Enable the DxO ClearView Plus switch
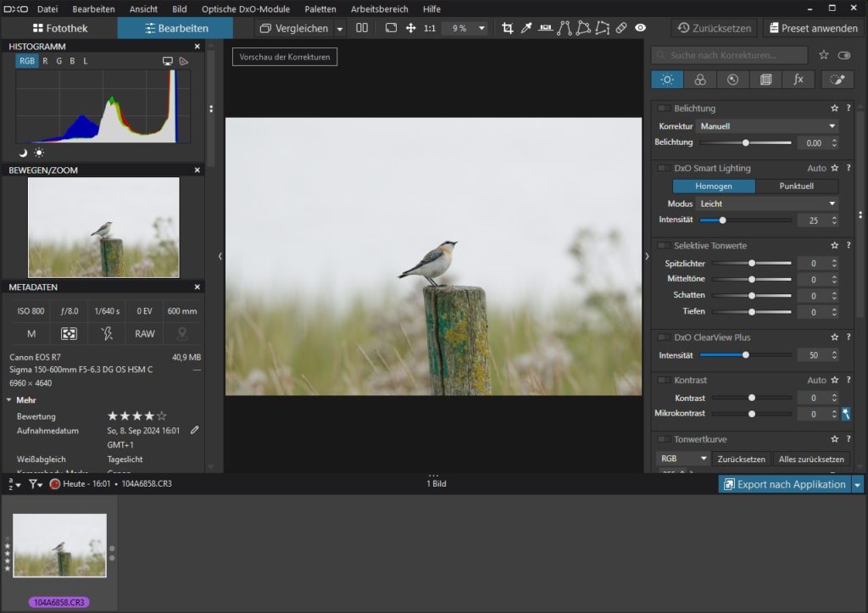The image size is (868, 613). click(x=663, y=337)
